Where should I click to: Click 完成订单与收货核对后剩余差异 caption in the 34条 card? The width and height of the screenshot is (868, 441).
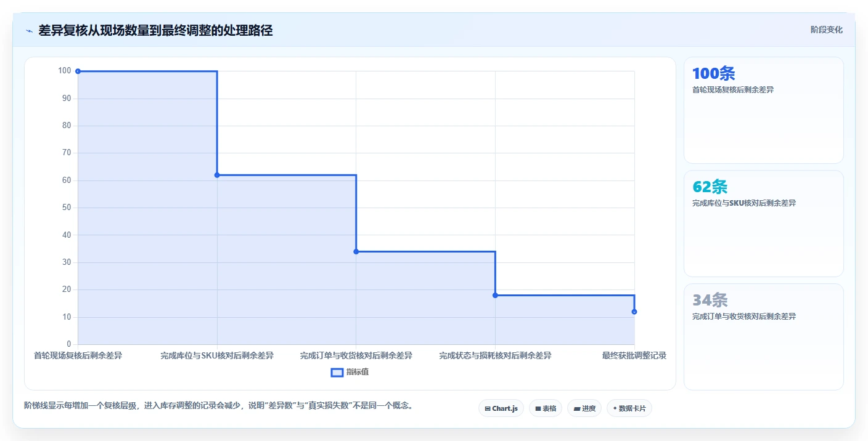(x=743, y=317)
